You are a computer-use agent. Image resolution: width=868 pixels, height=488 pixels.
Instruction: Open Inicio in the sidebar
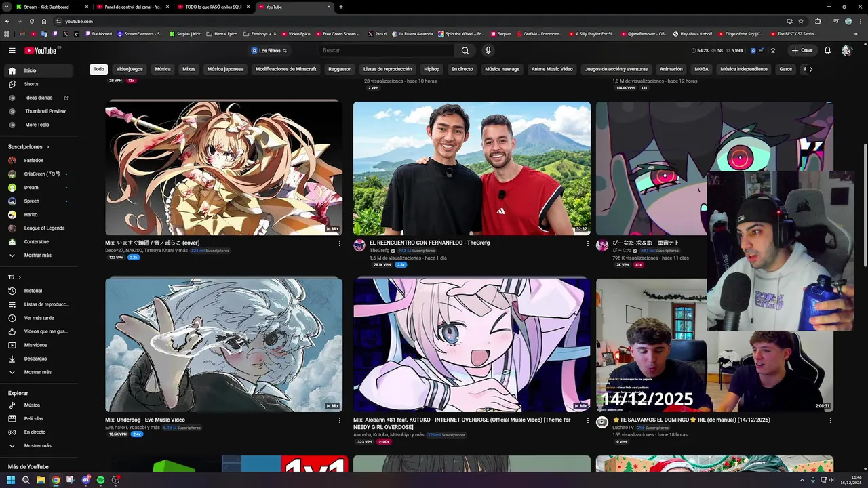(38, 70)
